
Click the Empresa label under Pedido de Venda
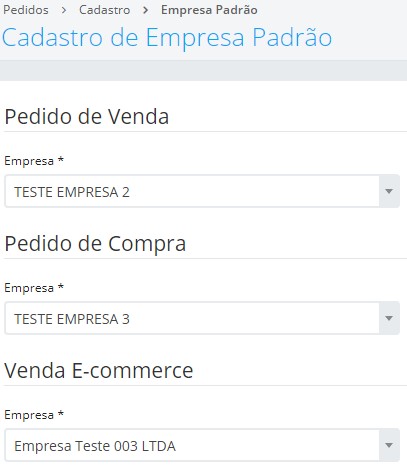click(x=29, y=161)
